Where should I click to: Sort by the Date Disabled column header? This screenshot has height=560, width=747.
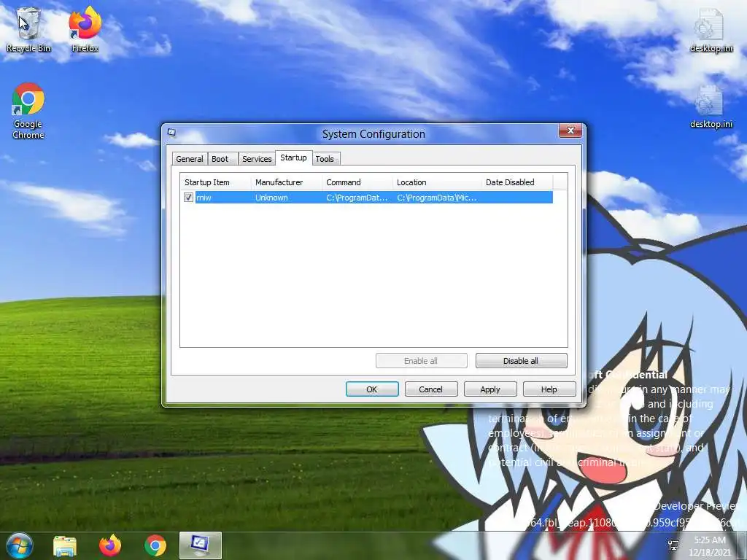point(517,182)
